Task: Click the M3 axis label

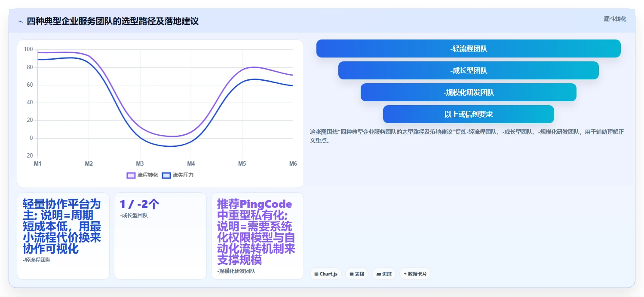Action: pyautogui.click(x=140, y=164)
